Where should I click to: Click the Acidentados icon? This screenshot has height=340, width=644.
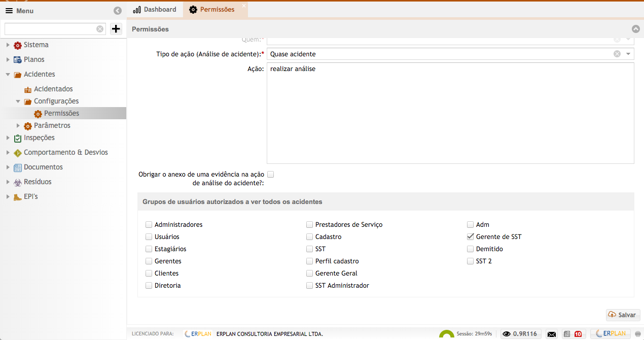tap(28, 89)
